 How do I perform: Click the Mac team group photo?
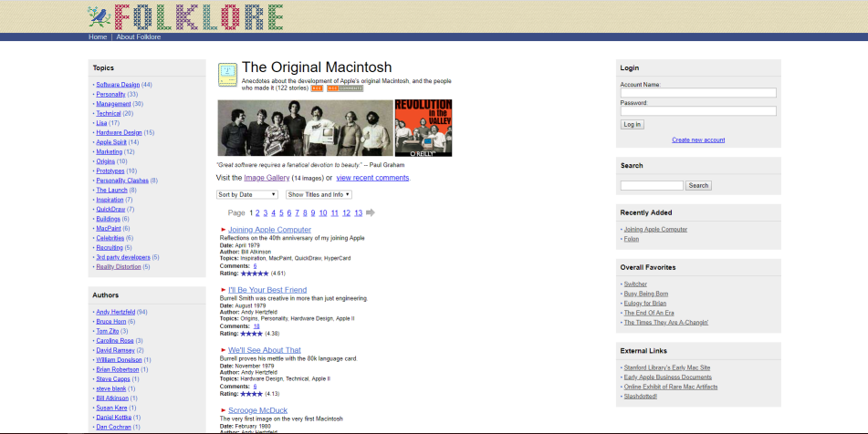tap(305, 128)
